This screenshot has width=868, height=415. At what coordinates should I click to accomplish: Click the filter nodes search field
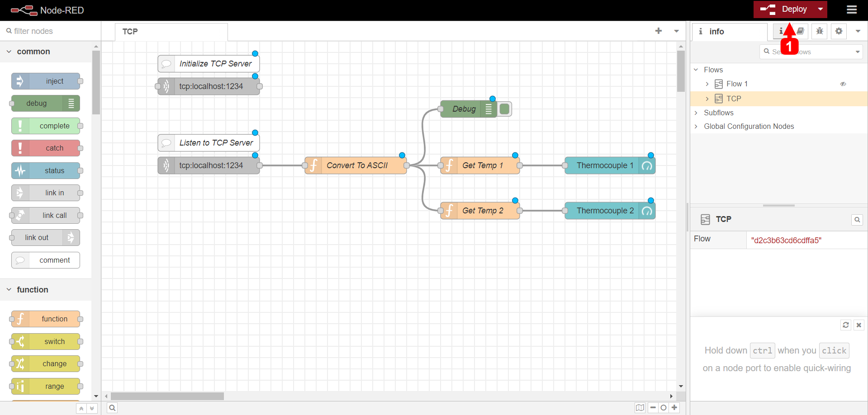(45, 31)
